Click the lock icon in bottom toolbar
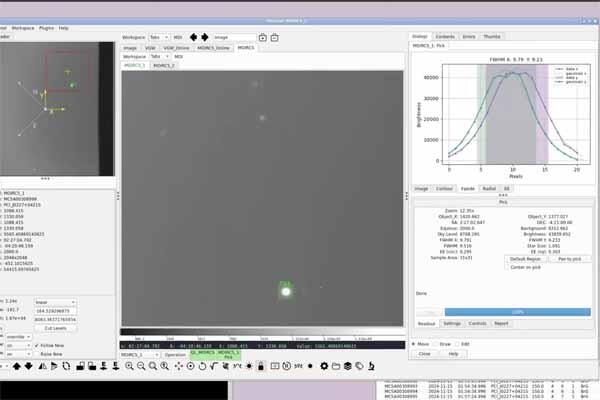The height and width of the screenshot is (400, 600). click(x=261, y=367)
